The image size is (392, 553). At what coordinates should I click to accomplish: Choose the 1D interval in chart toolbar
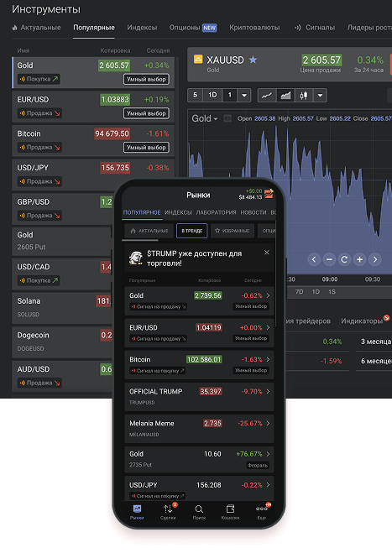pyautogui.click(x=212, y=95)
